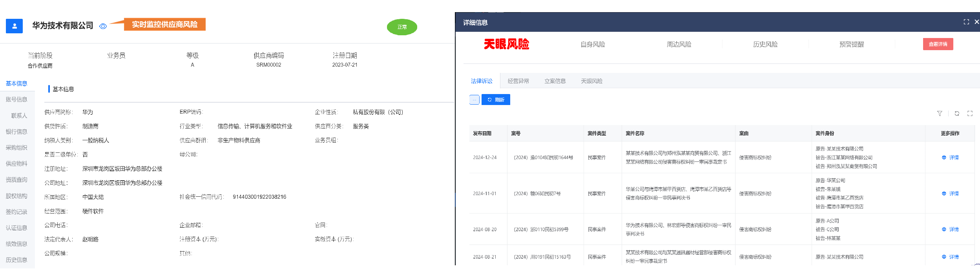Open the 供应物料 sidebar tab

[x=16, y=164]
